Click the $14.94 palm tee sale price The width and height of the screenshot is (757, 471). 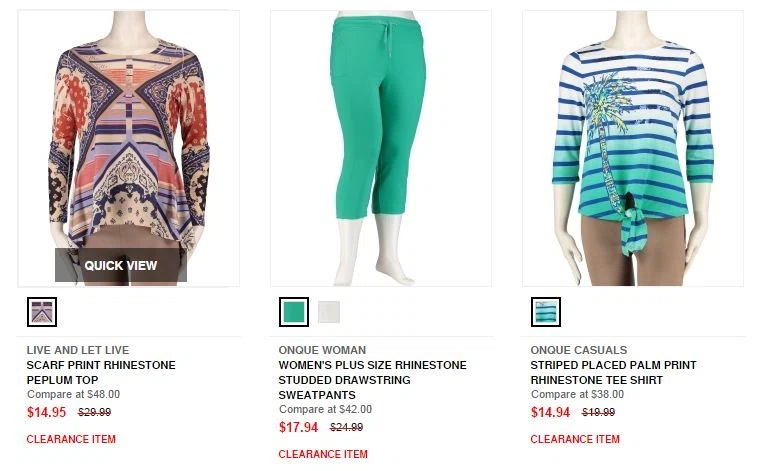coord(551,412)
